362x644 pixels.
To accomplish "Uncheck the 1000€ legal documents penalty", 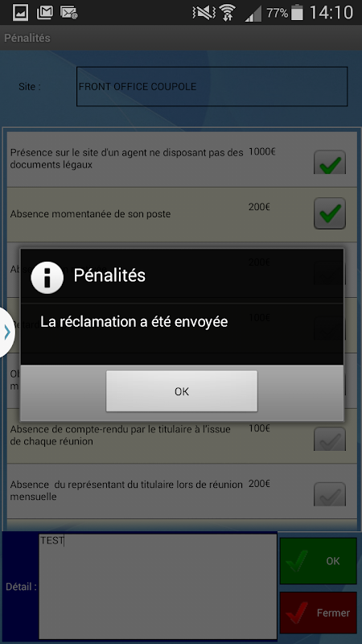I will (330, 163).
